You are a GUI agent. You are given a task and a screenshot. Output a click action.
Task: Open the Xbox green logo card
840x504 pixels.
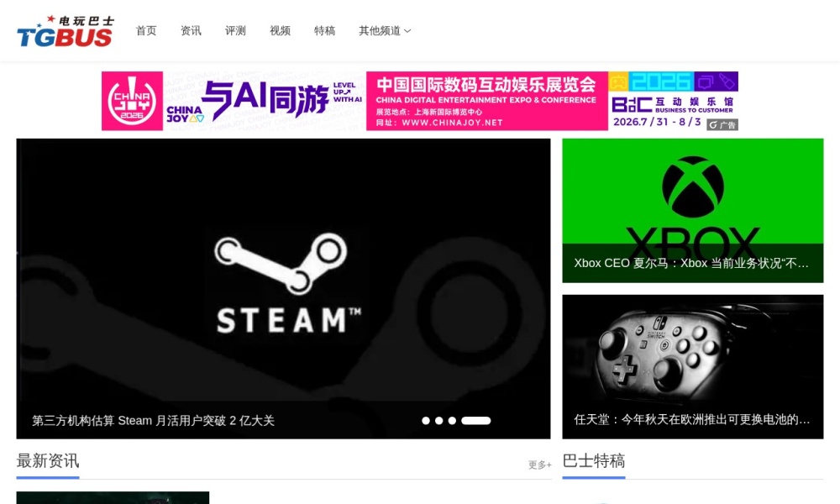[693, 211]
